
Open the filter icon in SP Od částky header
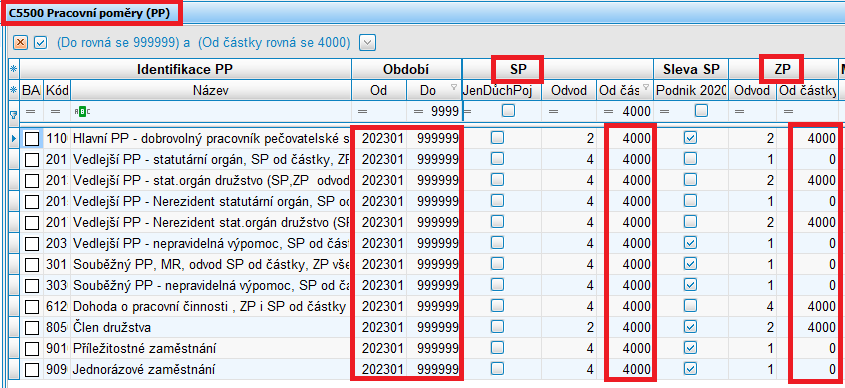tap(646, 86)
